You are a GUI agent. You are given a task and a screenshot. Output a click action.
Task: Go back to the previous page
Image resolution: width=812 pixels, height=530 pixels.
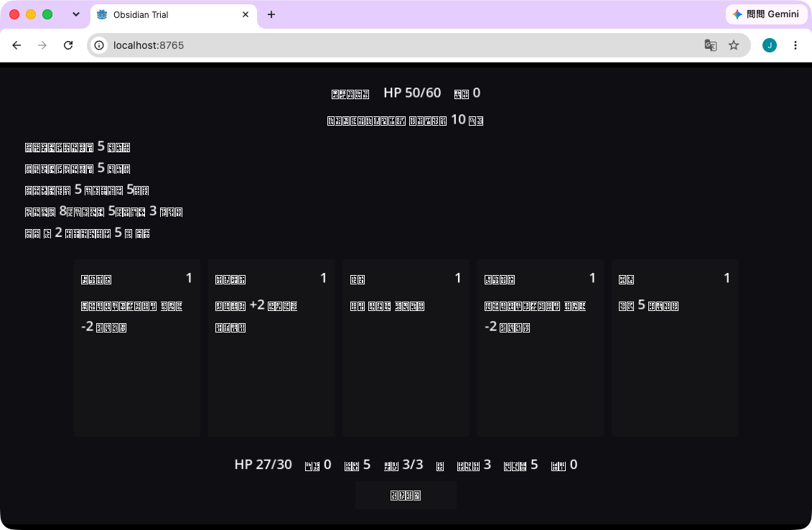tap(17, 45)
